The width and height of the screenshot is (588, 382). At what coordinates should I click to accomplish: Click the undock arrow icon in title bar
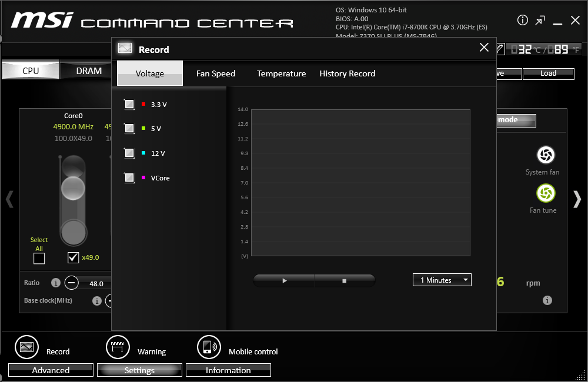pos(540,20)
